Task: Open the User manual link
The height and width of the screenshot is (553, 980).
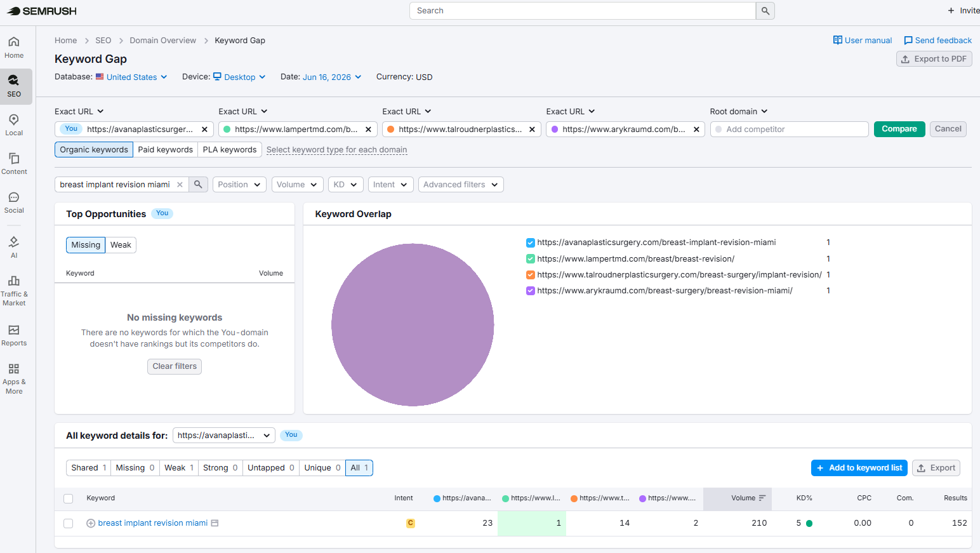Action: pos(863,41)
